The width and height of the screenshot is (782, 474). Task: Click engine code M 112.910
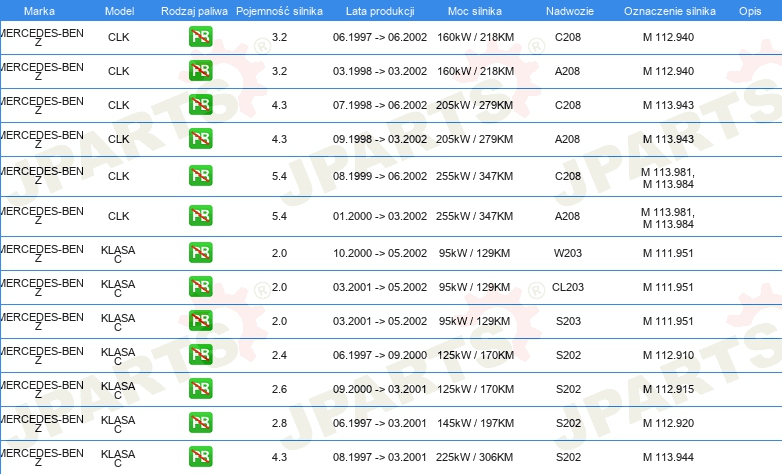click(668, 355)
